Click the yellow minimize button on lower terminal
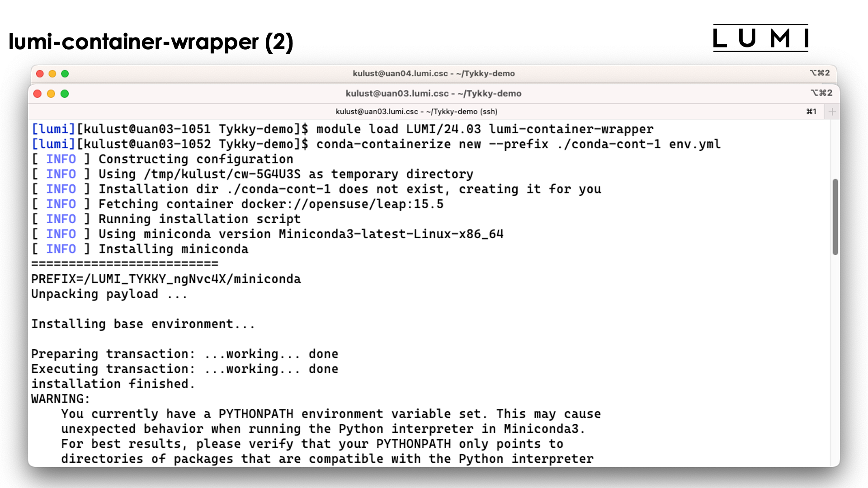The image size is (868, 488). tap(51, 94)
